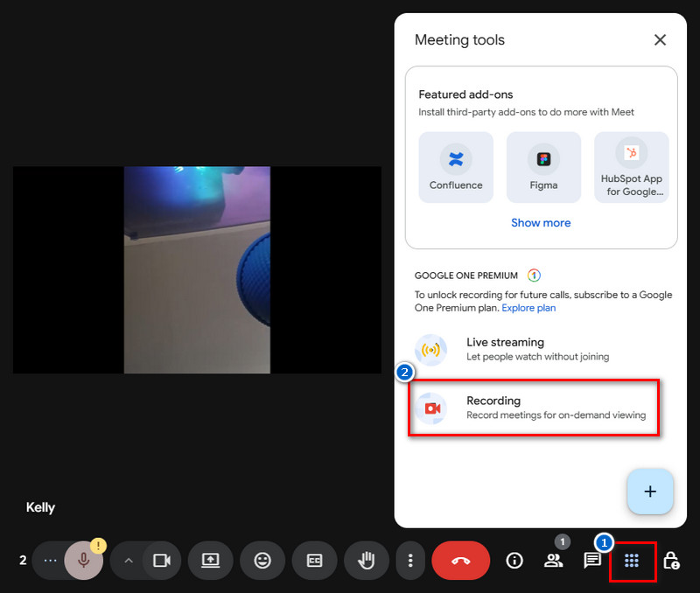
Task: Click the Featured add-ons heading
Action: click(465, 94)
